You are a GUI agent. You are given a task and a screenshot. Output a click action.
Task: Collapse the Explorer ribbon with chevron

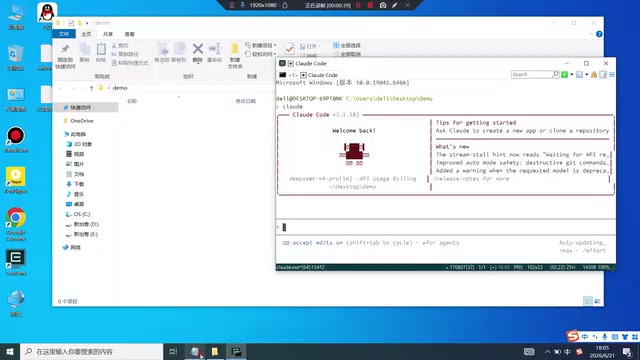point(590,34)
